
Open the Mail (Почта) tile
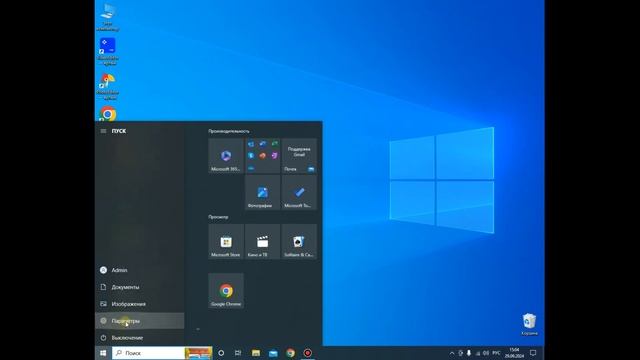(299, 156)
